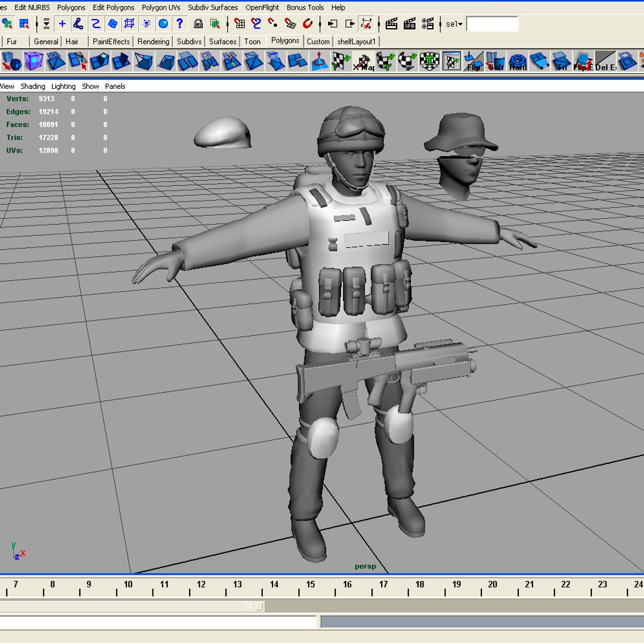Switch to the Rendering shelf tab

tap(153, 42)
